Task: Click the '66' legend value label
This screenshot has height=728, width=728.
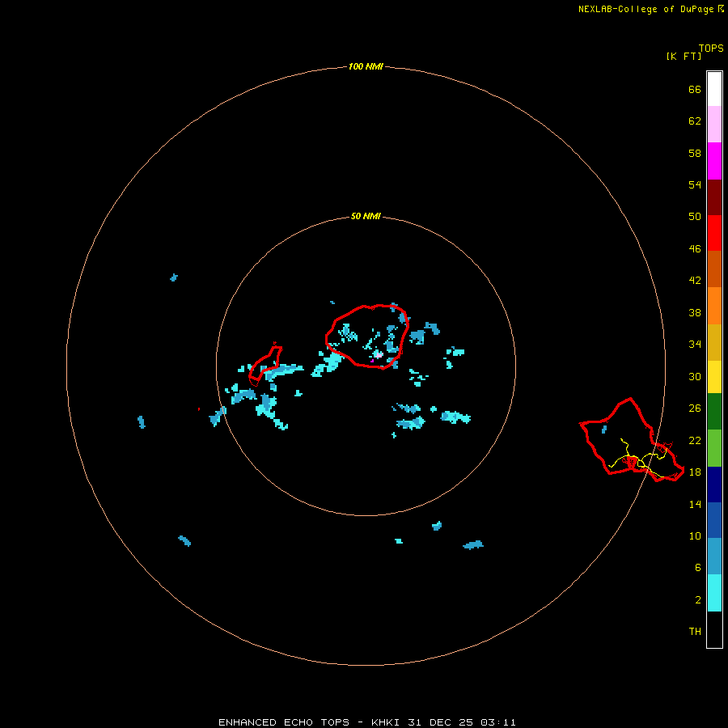Action: [x=695, y=90]
